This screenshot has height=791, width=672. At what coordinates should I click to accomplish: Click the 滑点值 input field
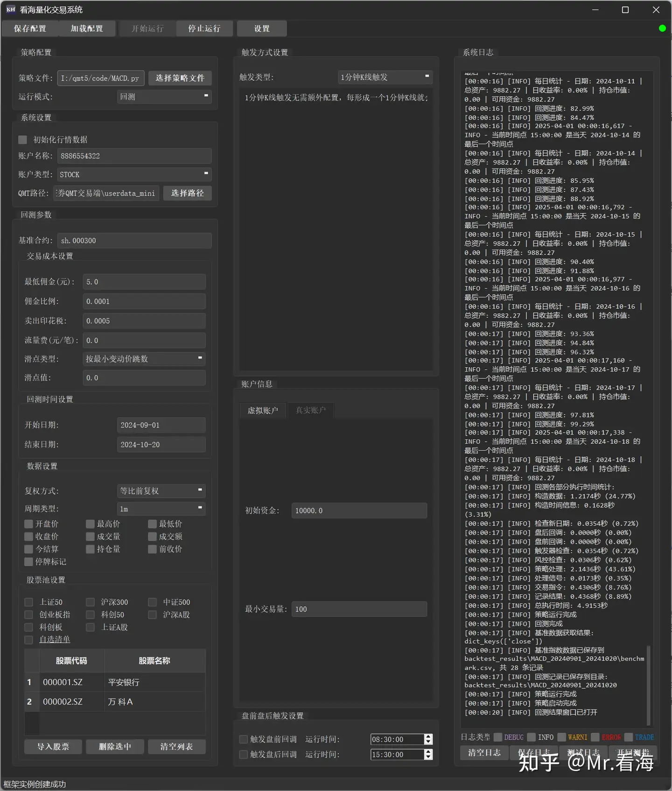(144, 378)
